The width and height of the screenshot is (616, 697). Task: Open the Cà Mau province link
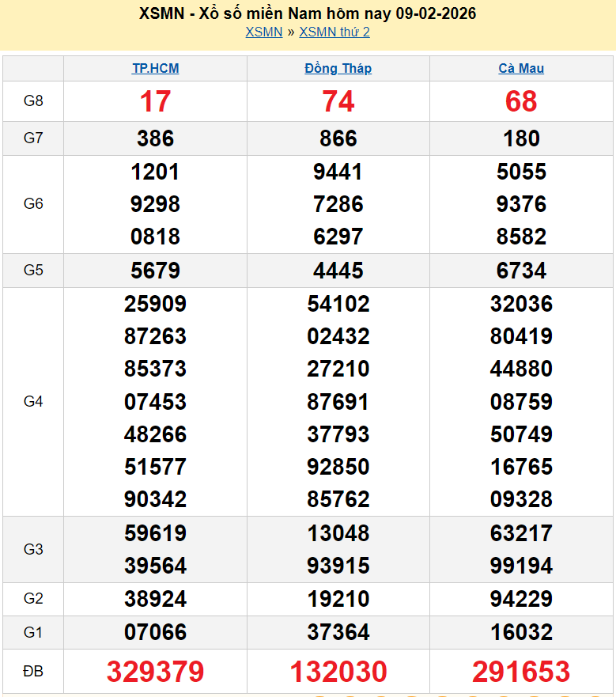[521, 69]
